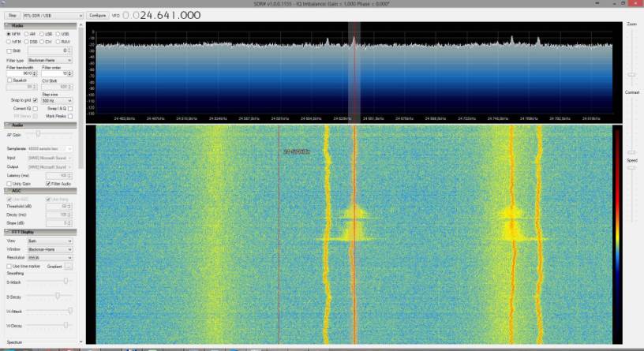This screenshot has width=644, height=351.
Task: Enable the Shift checkbox
Action: click(x=9, y=51)
